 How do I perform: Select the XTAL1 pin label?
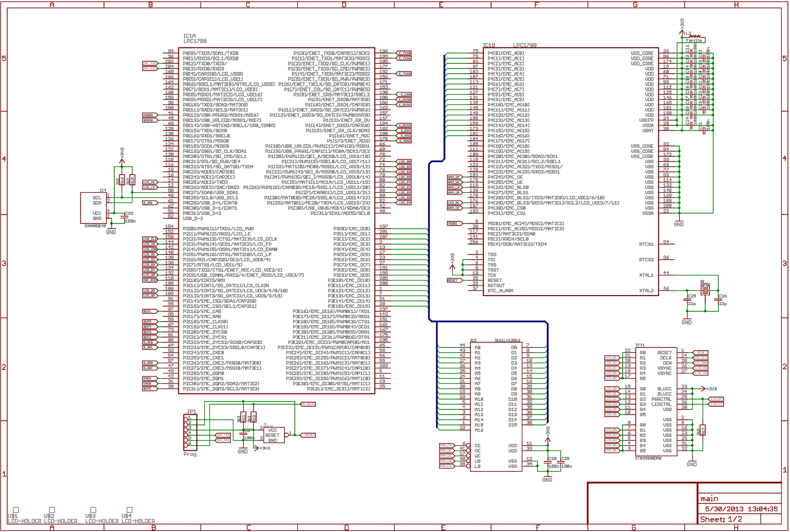coord(647,275)
